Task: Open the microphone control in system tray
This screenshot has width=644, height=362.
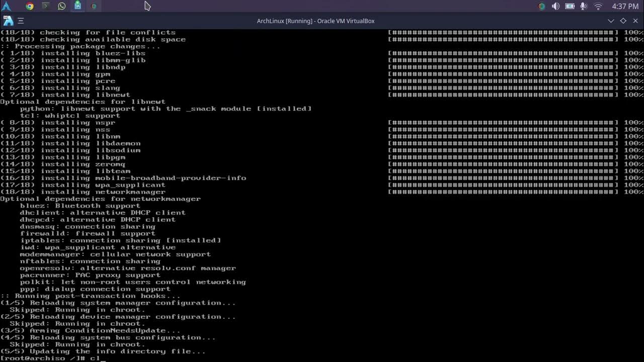Action: pos(584,6)
